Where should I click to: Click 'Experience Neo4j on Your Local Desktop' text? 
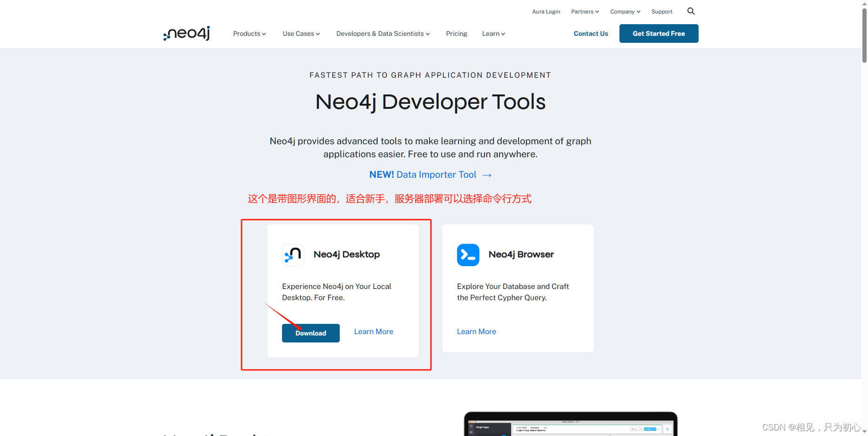[336, 292]
